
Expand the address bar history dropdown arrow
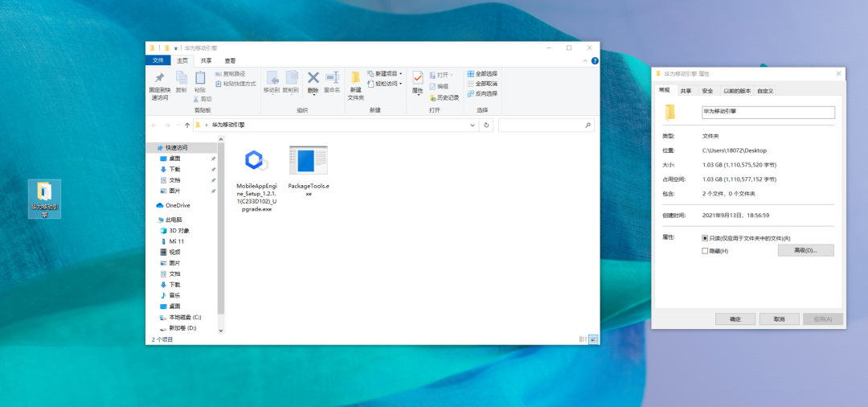pos(473,125)
